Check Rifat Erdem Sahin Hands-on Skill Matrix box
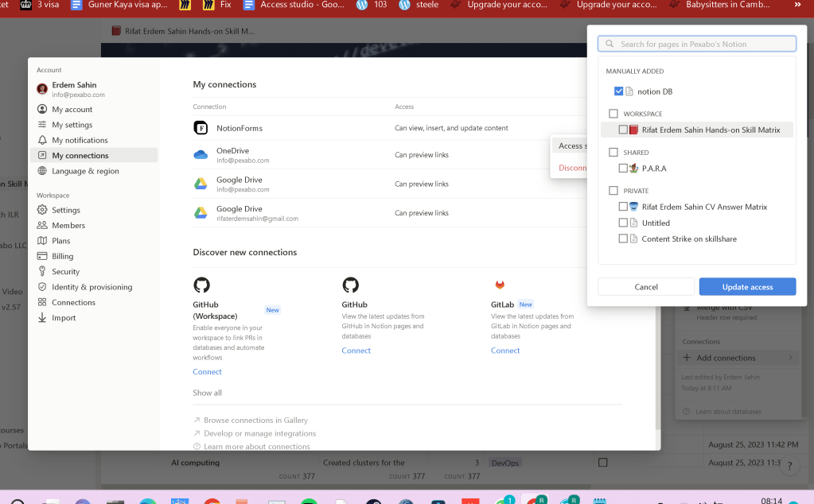Image resolution: width=814 pixels, height=504 pixels. [x=623, y=130]
